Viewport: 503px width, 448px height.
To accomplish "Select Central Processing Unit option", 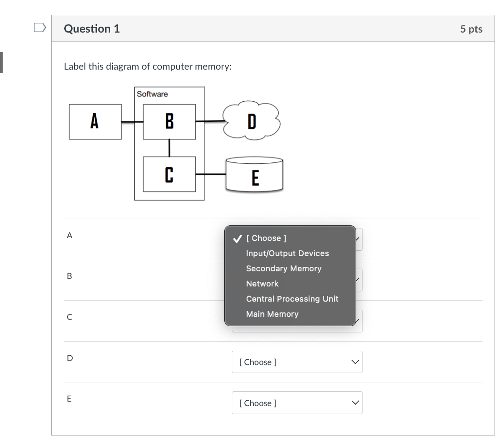I will (292, 299).
